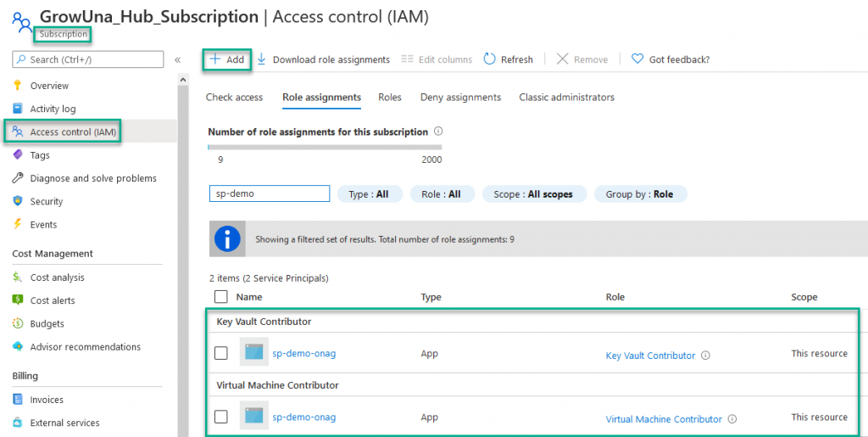Open the Type : All filter
The height and width of the screenshot is (437, 868).
pyautogui.click(x=370, y=194)
